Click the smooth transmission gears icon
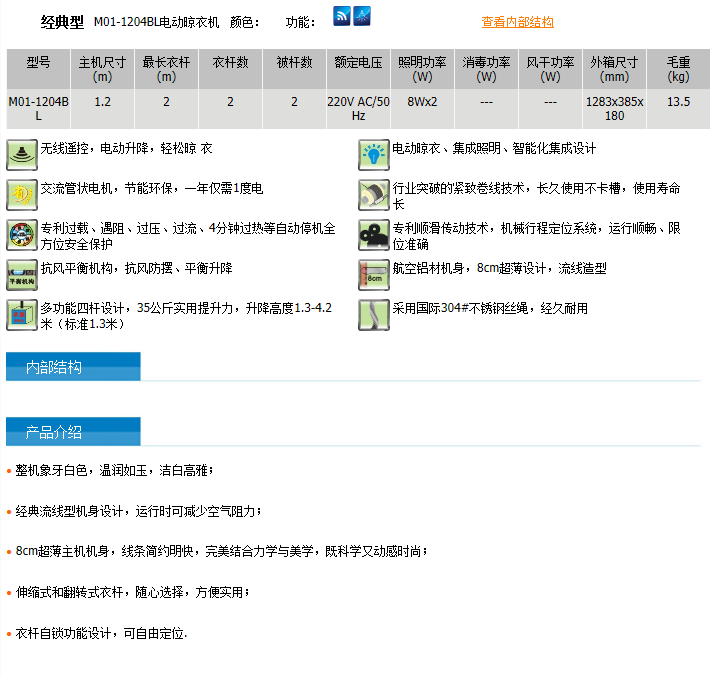Image resolution: width=713 pixels, height=676 pixels. [x=374, y=235]
